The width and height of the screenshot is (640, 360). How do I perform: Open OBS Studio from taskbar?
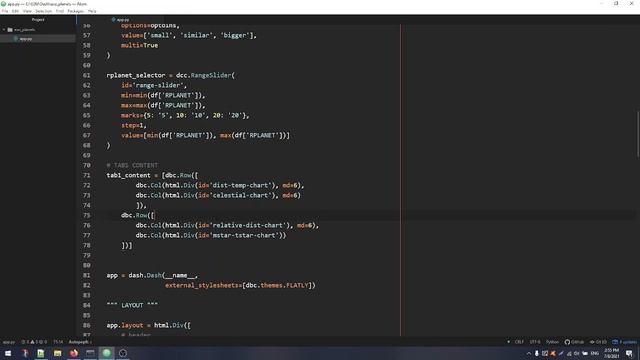(x=123, y=353)
